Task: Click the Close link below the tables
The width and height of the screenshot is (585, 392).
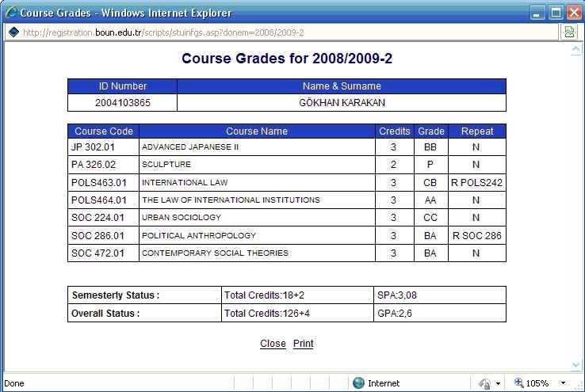Action: pyautogui.click(x=273, y=344)
